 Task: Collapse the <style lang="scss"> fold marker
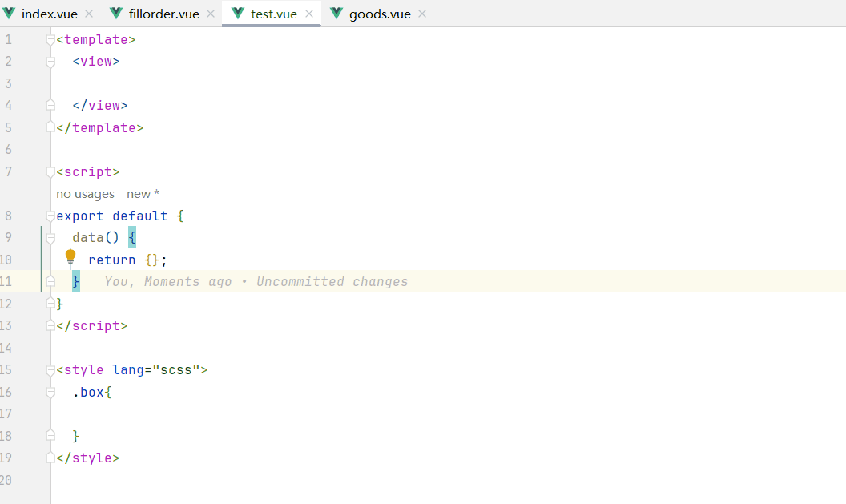50,370
